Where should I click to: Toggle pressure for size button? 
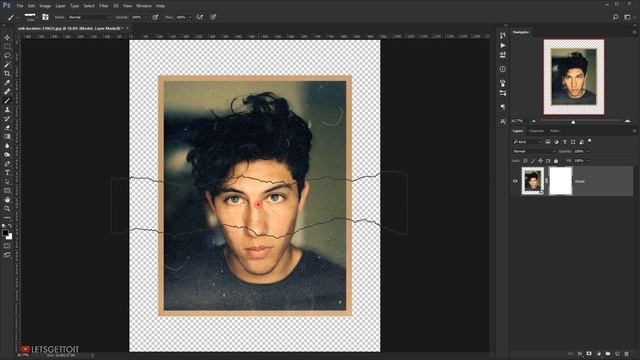click(213, 17)
